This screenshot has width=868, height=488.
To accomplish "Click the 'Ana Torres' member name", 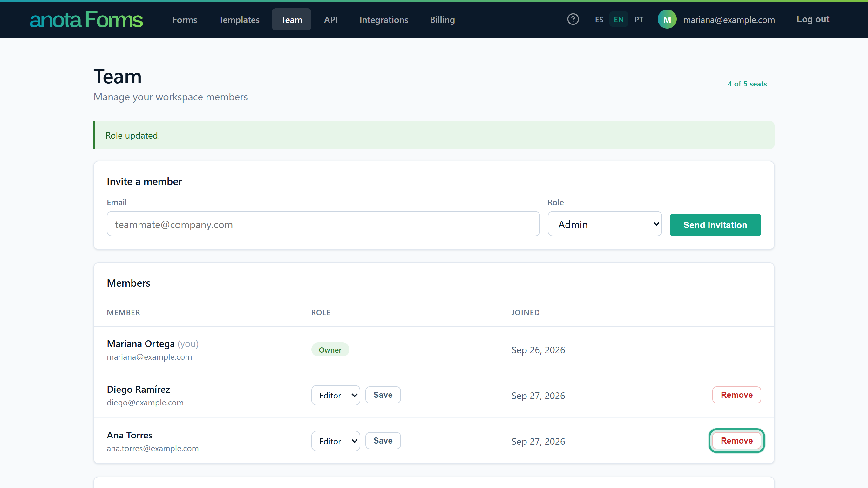I will coord(130,435).
